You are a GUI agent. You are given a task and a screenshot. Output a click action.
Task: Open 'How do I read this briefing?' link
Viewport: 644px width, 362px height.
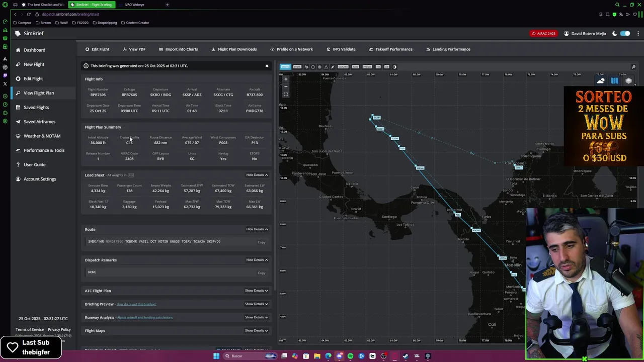136,304
